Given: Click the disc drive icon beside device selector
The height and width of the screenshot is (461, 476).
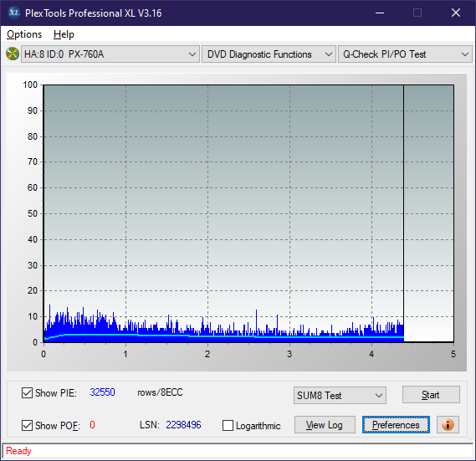Looking at the screenshot, I should [x=13, y=54].
